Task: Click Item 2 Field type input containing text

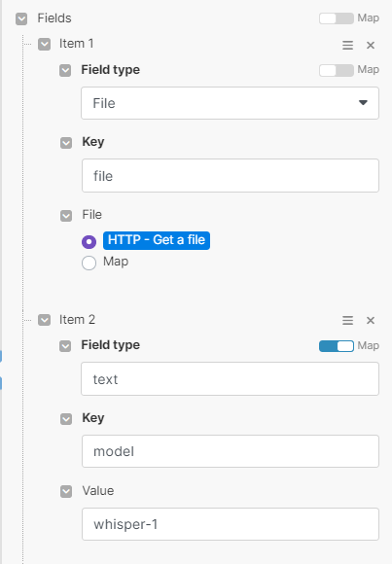Action: click(x=230, y=379)
